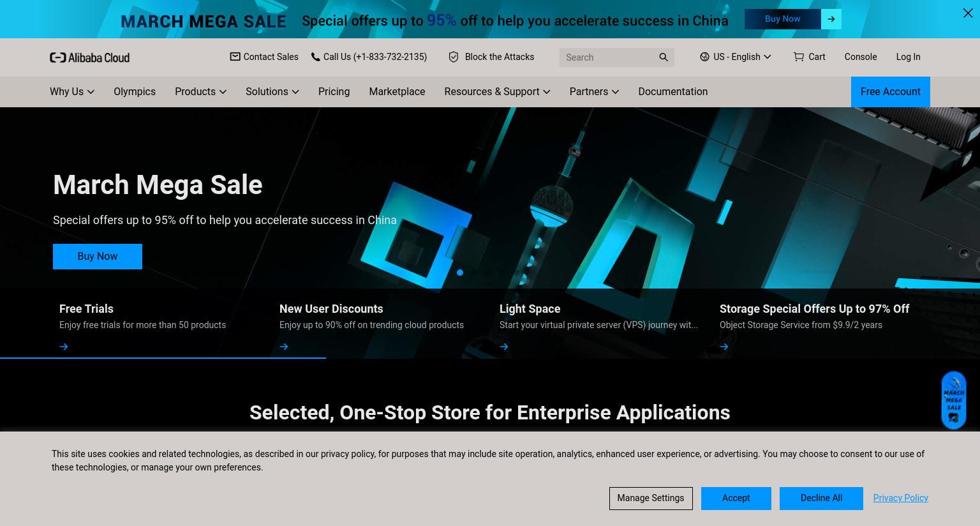
Task: Click the Light Space card title
Action: 530,309
